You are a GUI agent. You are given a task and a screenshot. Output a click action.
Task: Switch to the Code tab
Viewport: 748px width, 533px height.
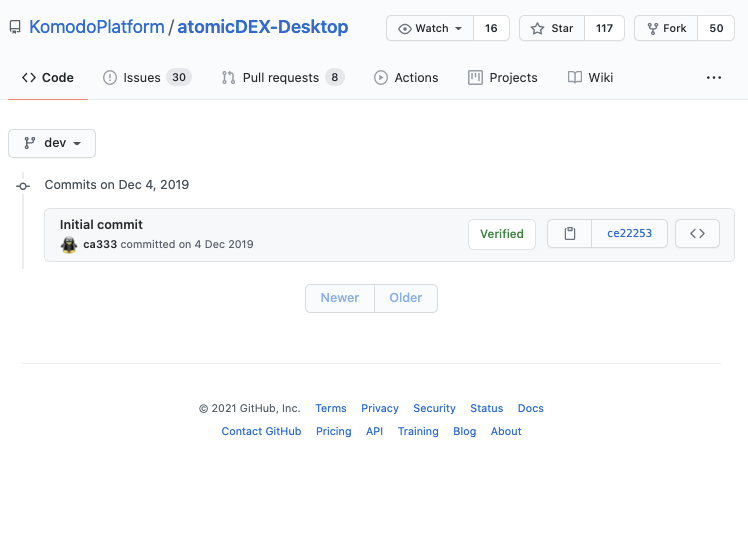tap(48, 77)
